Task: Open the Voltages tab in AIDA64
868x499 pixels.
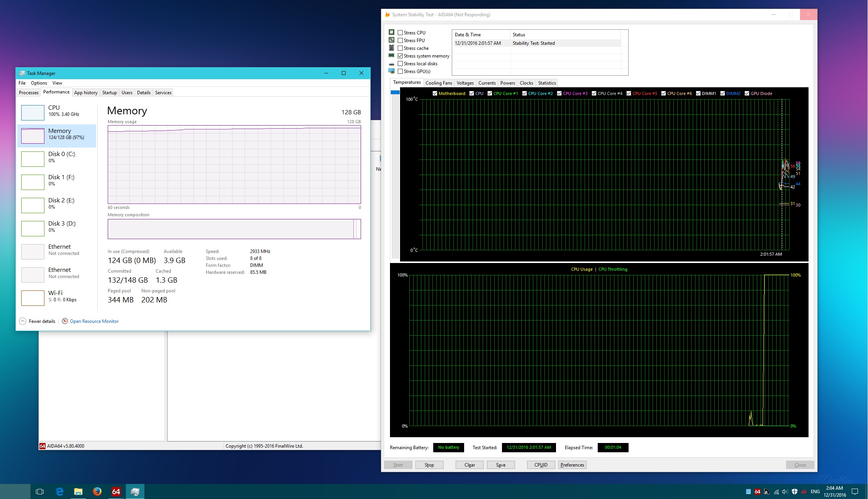Action: click(x=465, y=83)
